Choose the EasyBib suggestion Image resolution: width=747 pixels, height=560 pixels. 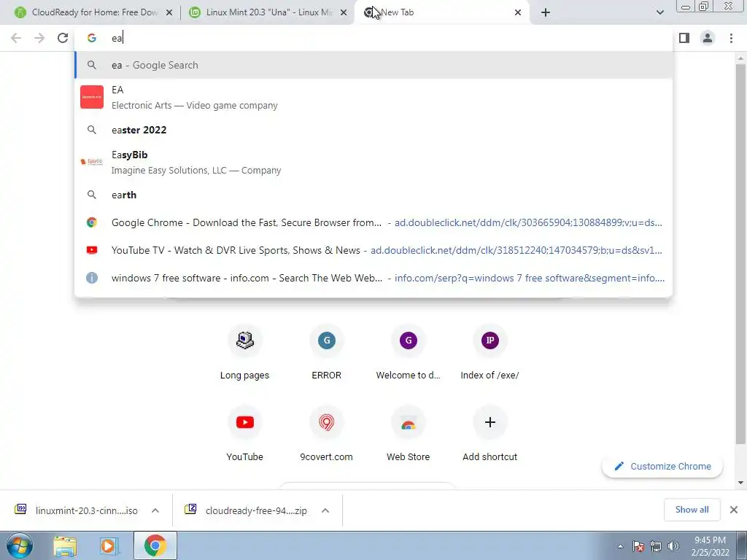[x=373, y=163]
